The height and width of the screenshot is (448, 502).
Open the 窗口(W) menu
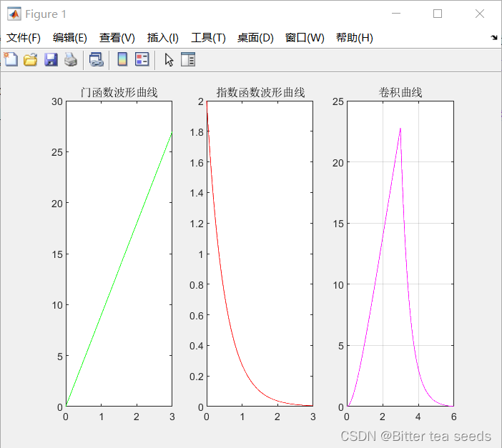[305, 38]
